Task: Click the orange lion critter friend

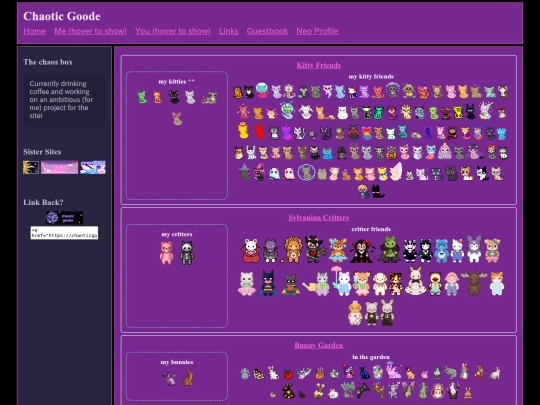Action: coord(293,250)
